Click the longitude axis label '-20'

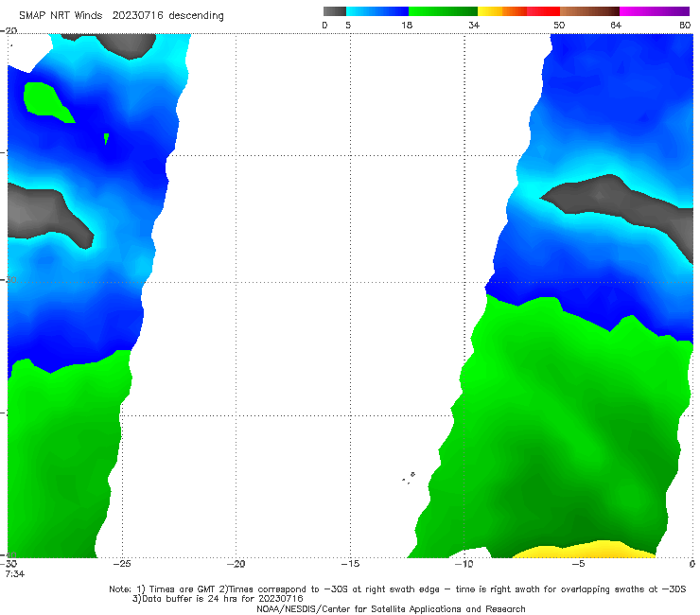(236, 564)
